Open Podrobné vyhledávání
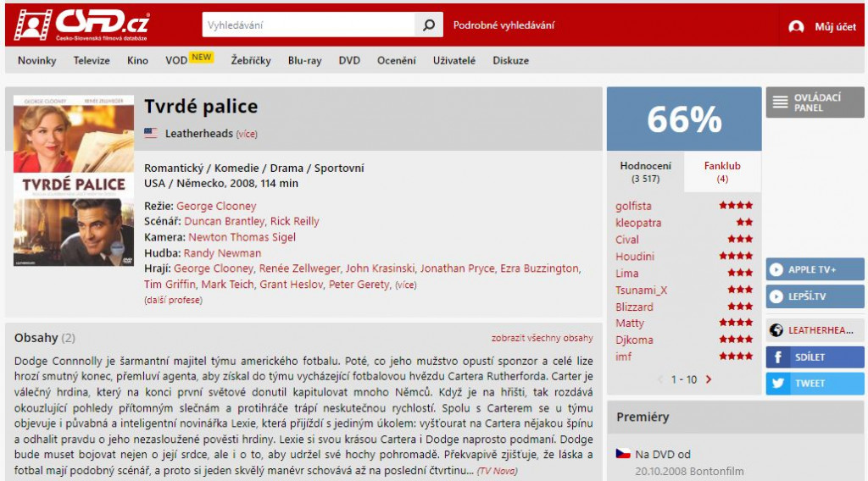The width and height of the screenshot is (868, 481). coord(504,25)
